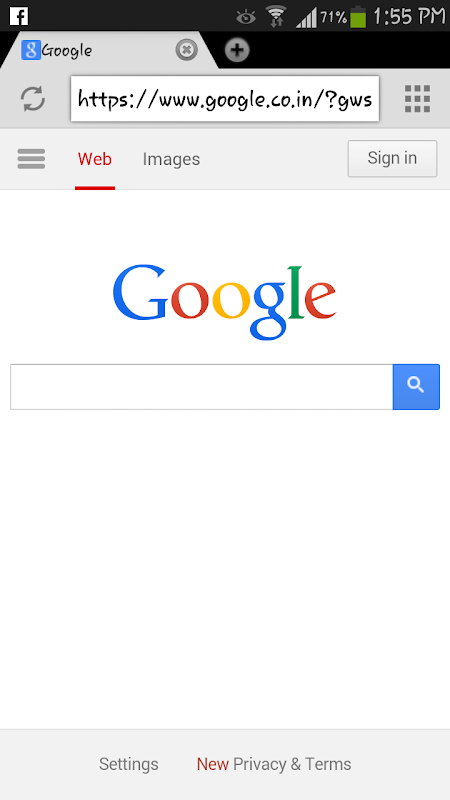Switch to the Images tab
Viewport: 450px width, 800px height.
(171, 159)
